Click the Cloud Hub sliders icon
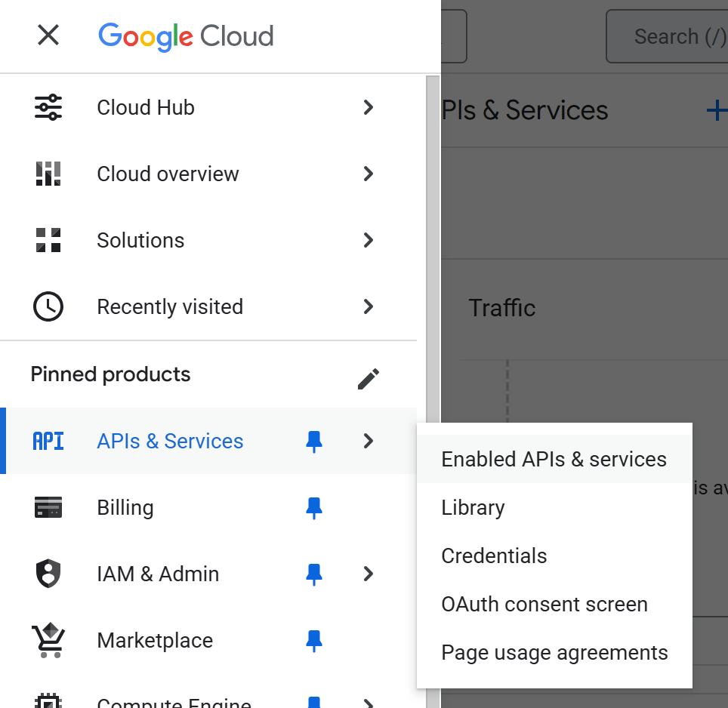This screenshot has height=708, width=728. point(48,107)
